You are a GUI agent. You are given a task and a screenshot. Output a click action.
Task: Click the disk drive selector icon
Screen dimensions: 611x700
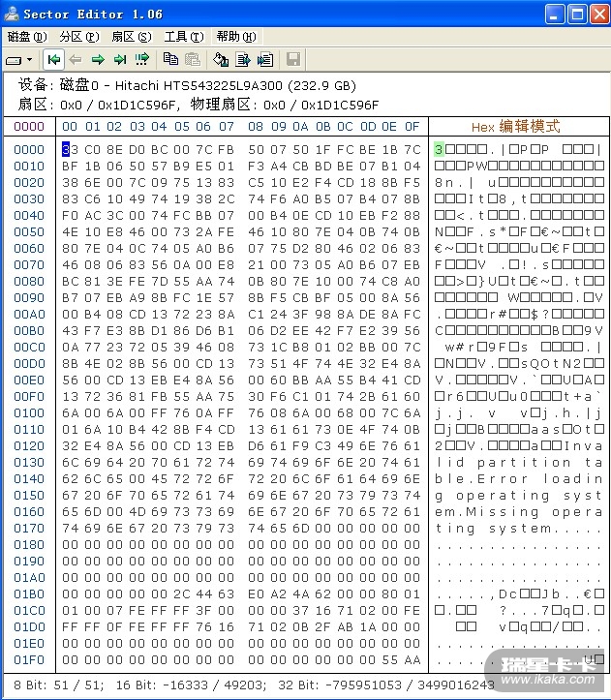14,60
